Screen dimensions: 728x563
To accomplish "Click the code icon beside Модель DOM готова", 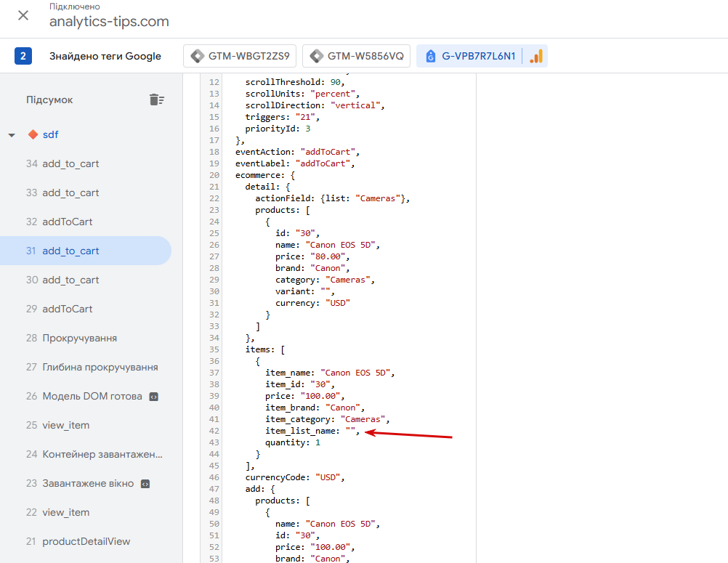I will [154, 397].
